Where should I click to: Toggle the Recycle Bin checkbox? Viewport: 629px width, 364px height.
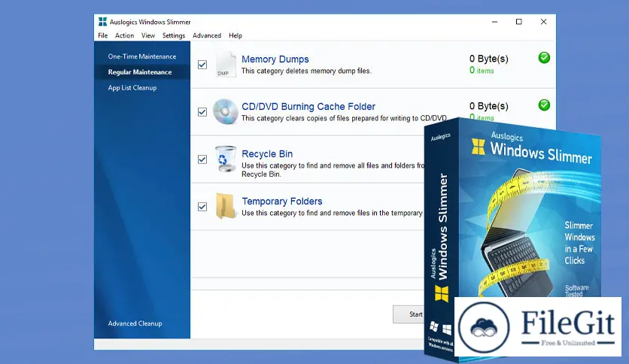coord(202,159)
